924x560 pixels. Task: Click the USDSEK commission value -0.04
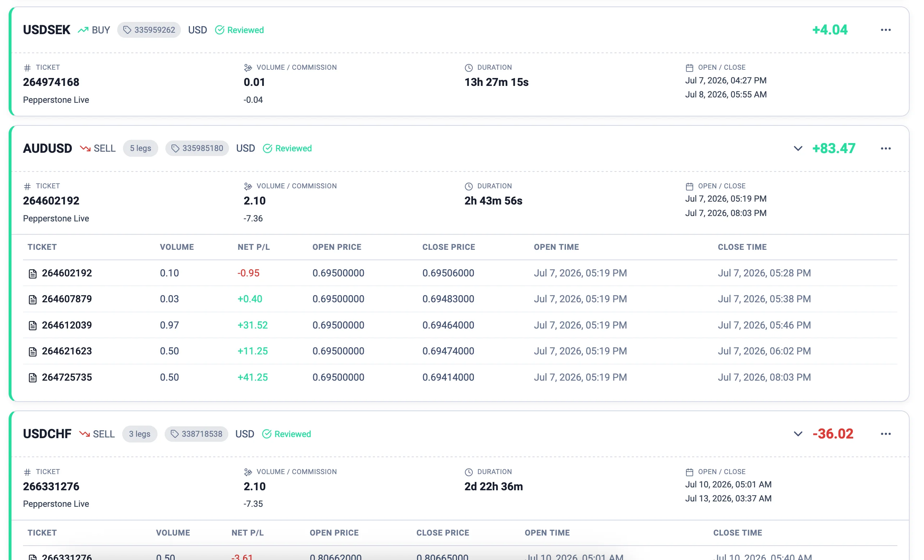(x=253, y=100)
